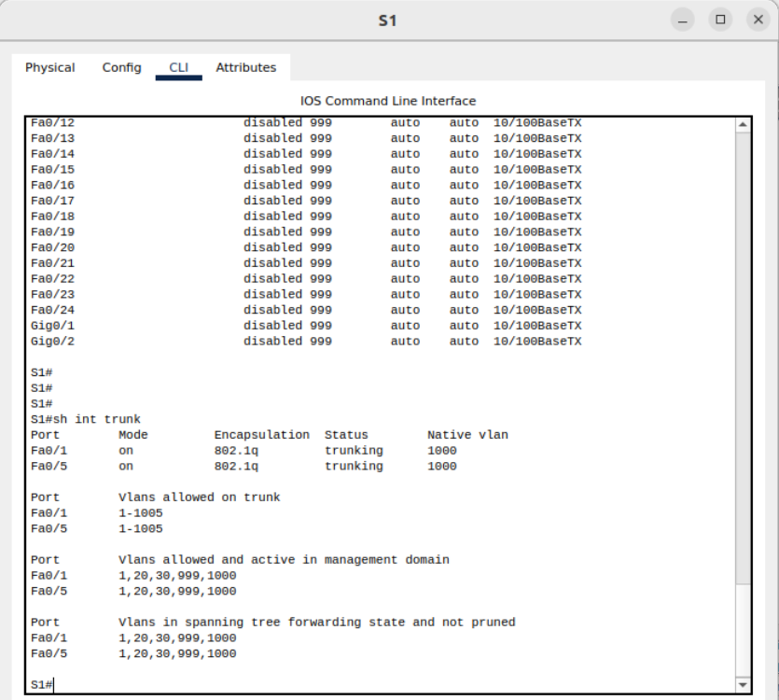Click the Fa0/19 interface row label
Screen dimensions: 779x700
(52, 231)
